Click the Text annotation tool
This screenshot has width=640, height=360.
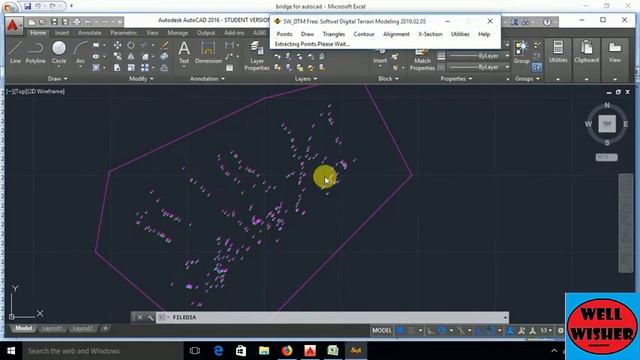click(184, 52)
